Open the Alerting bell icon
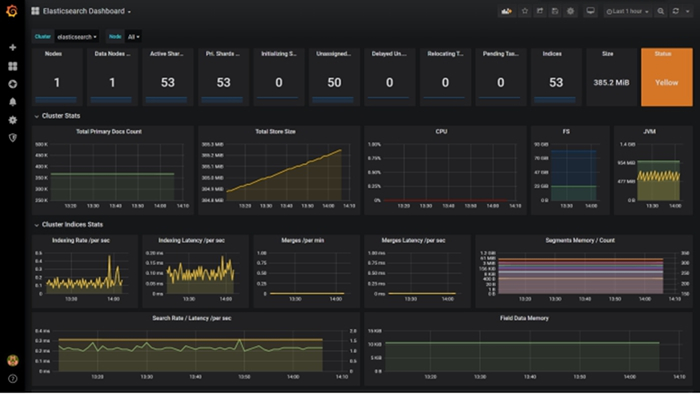Image resolution: width=700 pixels, height=394 pixels. click(x=12, y=102)
